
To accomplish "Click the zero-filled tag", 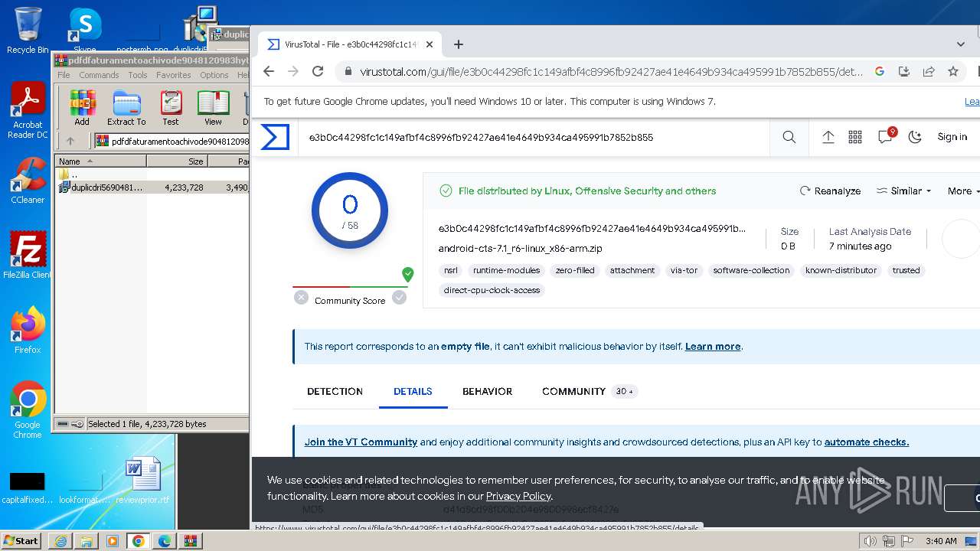I will 575,270.
